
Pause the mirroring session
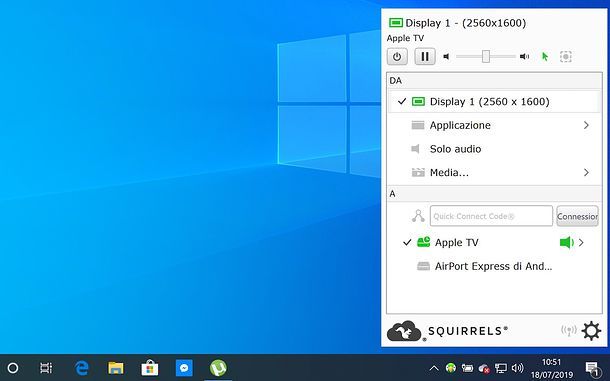tap(425, 57)
